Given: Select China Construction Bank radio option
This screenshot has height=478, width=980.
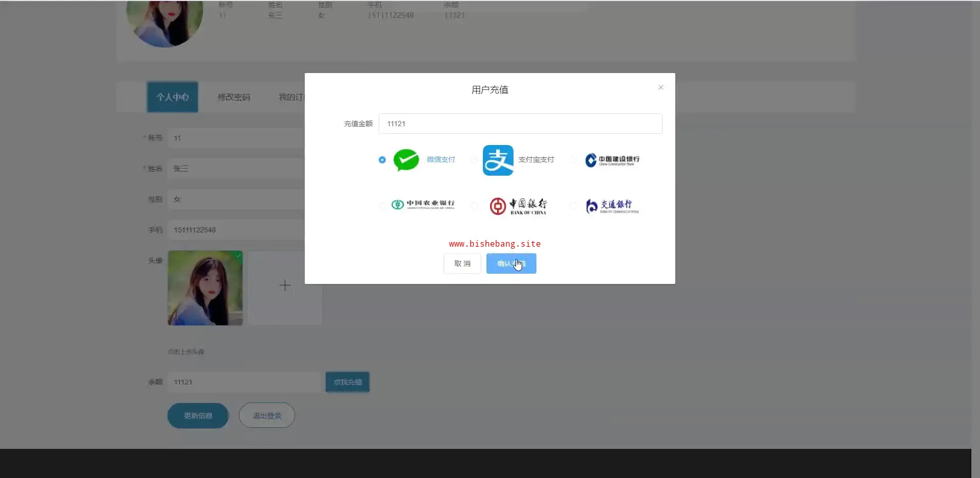Looking at the screenshot, I should coord(573,160).
